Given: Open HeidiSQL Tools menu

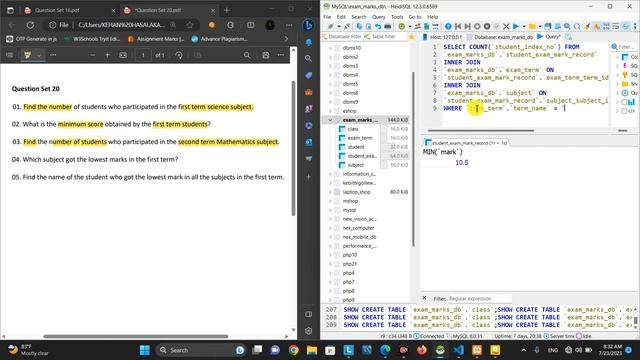Looking at the screenshot, I should (397, 17).
